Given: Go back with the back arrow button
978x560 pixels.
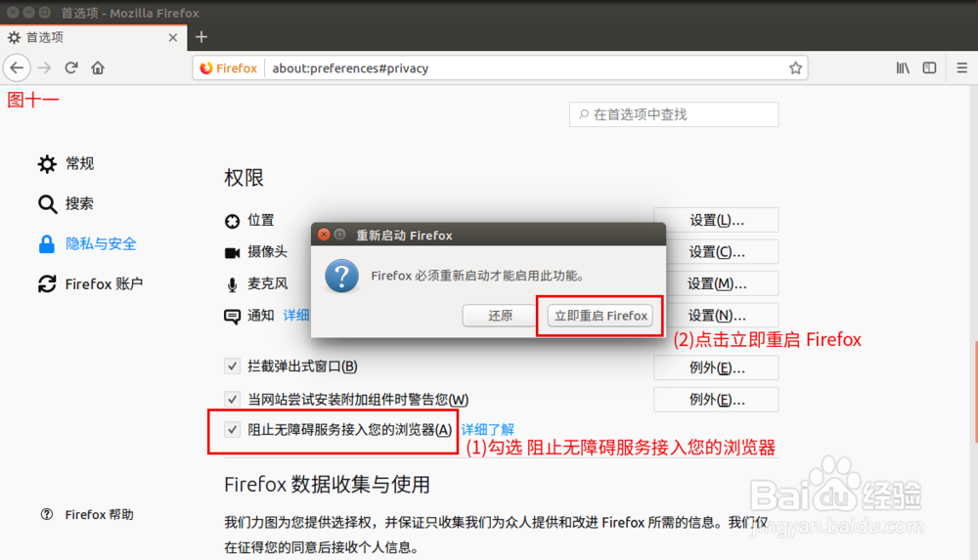Looking at the screenshot, I should pos(17,68).
